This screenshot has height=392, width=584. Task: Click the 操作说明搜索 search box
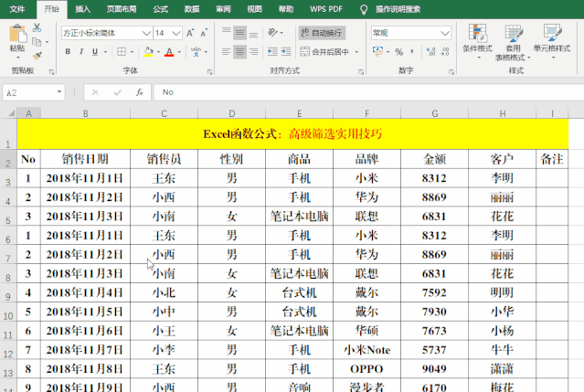click(x=413, y=8)
